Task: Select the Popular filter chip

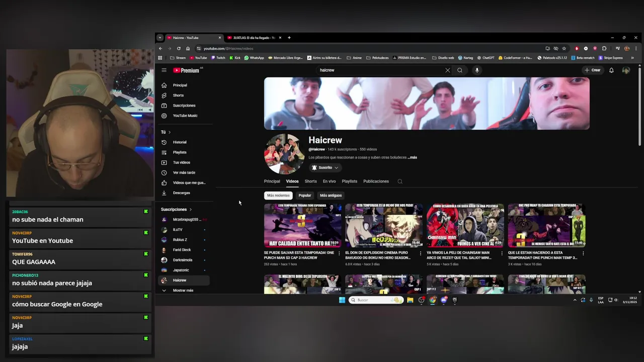Action: [305, 196]
